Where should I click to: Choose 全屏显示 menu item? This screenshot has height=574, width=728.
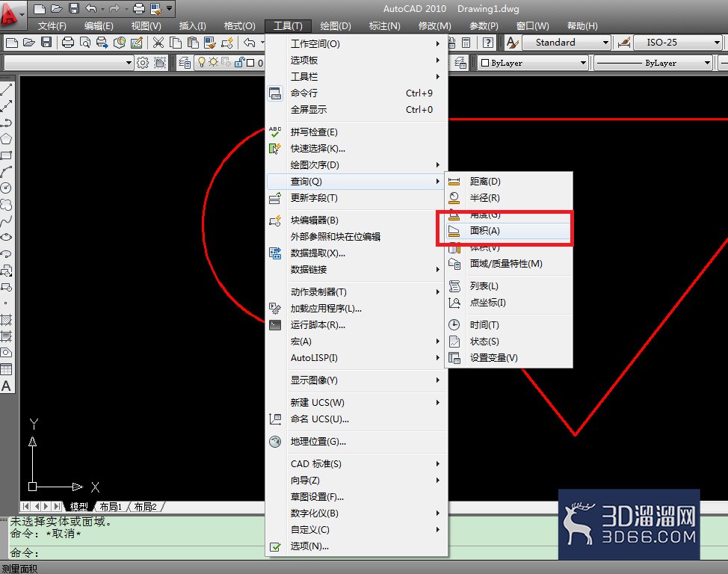pyautogui.click(x=357, y=110)
